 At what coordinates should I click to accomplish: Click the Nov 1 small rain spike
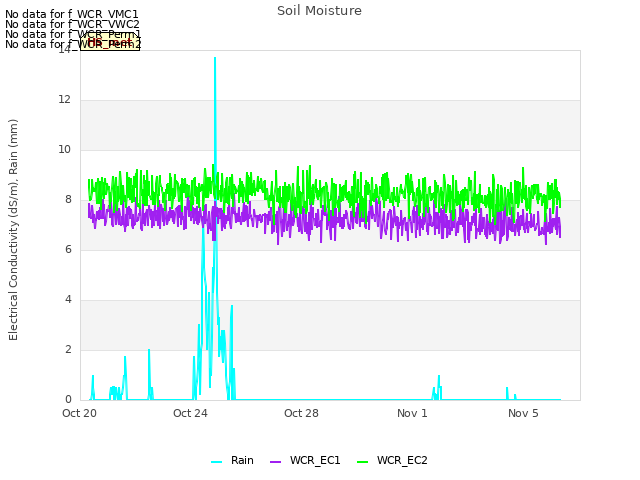(439, 378)
